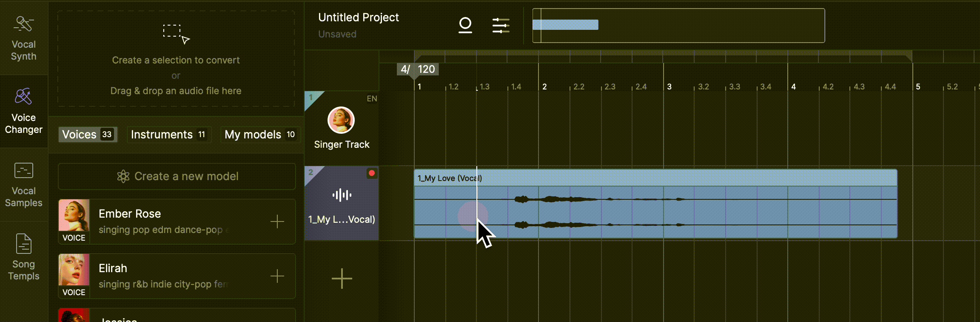This screenshot has width=980, height=322.
Task: Click bar 4 on the timeline ruler
Action: (x=793, y=86)
